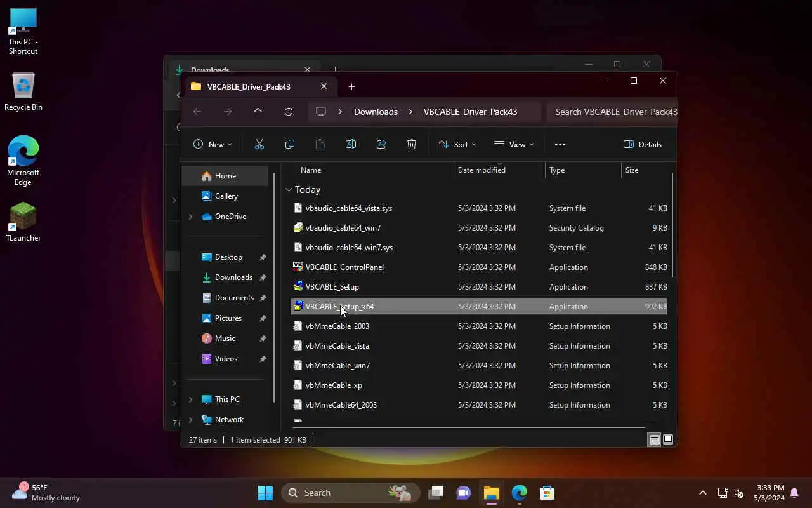Click the Search VBCABLE_Driver_Pack43 field

pos(612,112)
